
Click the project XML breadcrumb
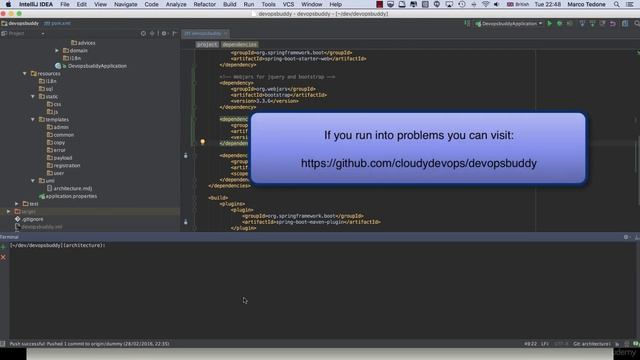tap(207, 44)
